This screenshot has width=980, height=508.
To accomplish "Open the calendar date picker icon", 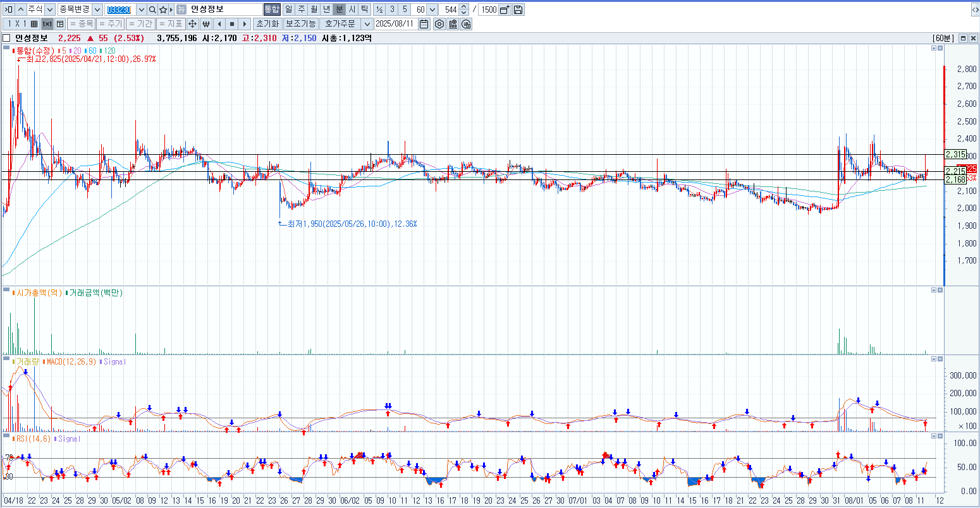I will [x=424, y=24].
